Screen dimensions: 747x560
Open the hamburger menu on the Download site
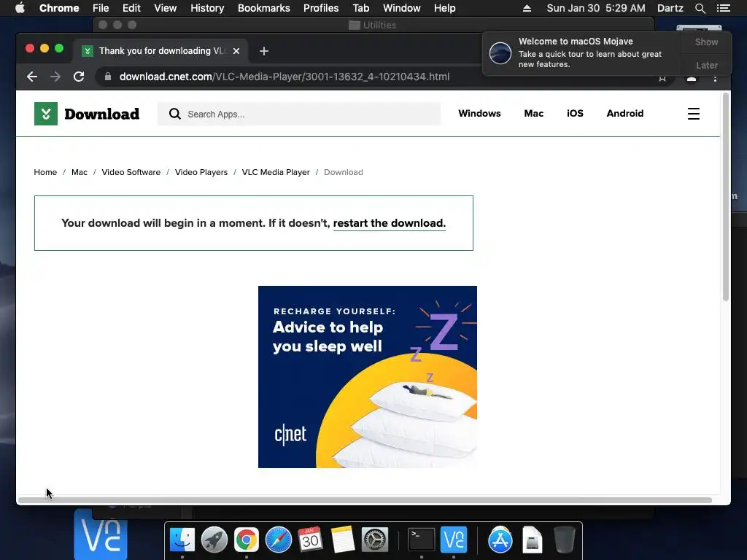pyautogui.click(x=694, y=114)
